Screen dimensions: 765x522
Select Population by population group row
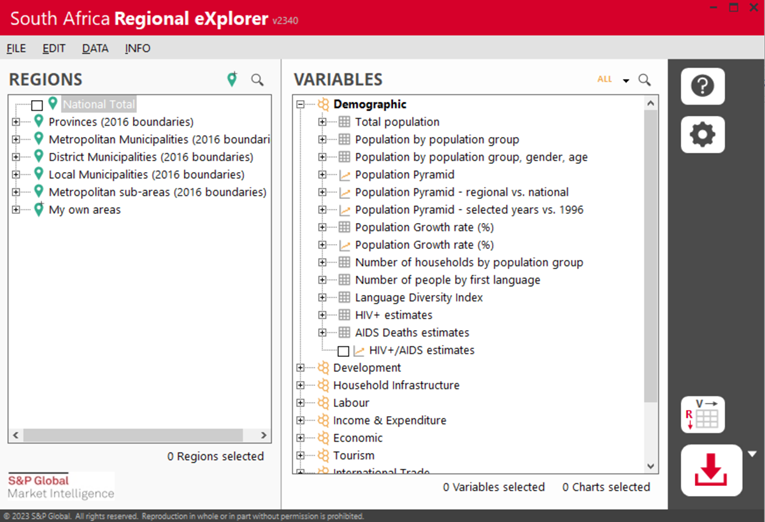click(437, 140)
